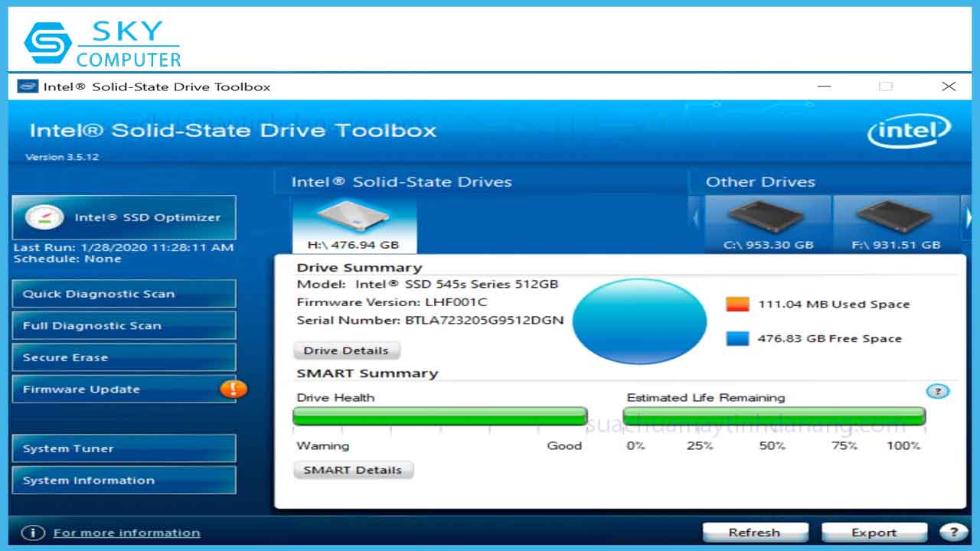Start the Full Diagnostic Scan

(124, 325)
